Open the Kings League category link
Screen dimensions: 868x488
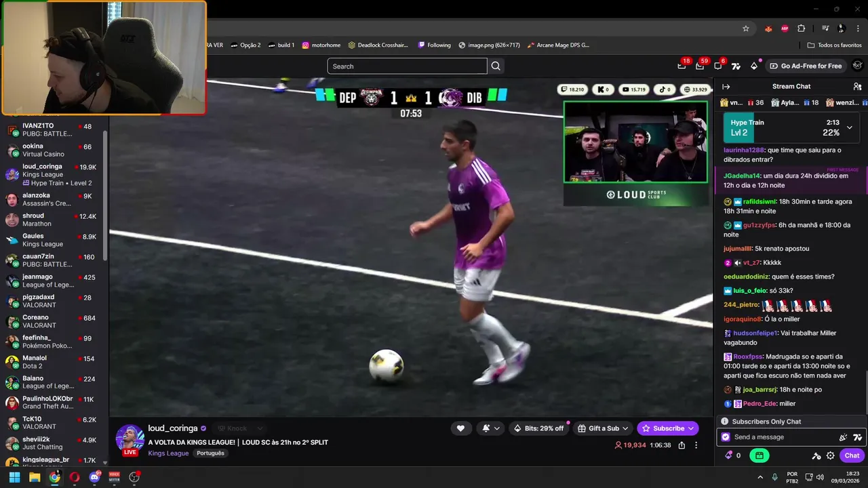(x=168, y=453)
